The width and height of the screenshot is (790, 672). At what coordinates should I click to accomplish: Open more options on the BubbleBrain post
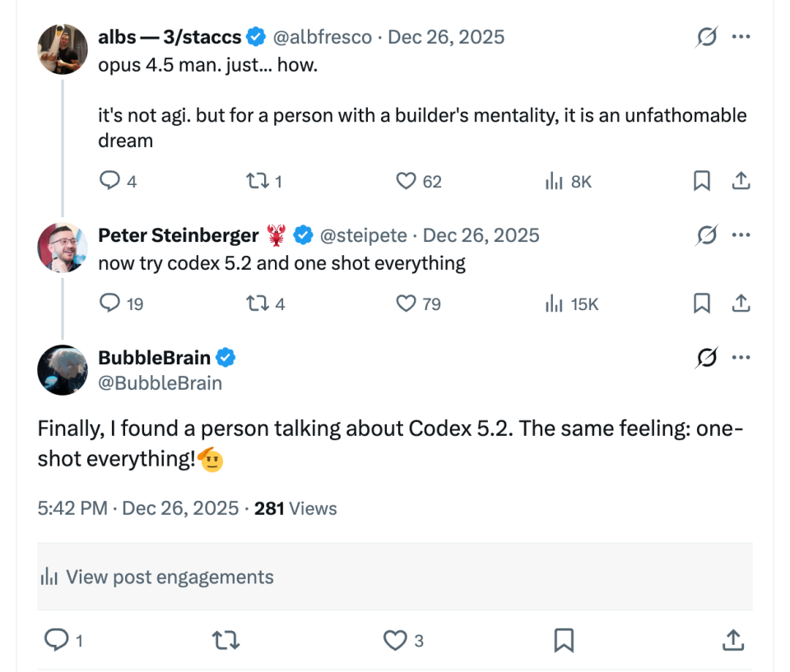[x=741, y=358]
